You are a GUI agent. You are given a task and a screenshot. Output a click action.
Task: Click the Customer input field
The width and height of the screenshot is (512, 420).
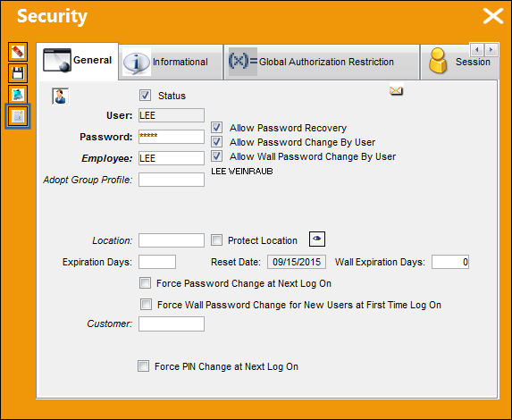coord(172,323)
